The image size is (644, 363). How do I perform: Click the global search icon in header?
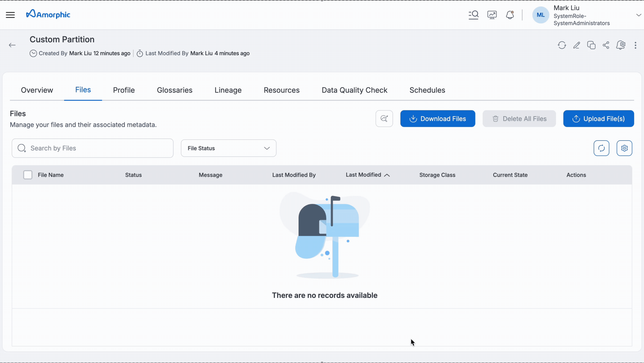click(x=473, y=15)
